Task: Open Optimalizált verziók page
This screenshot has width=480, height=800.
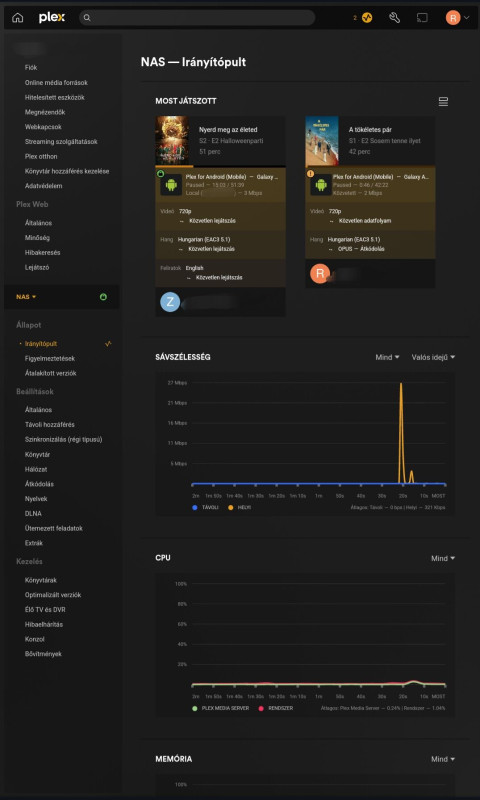Action: tap(53, 595)
